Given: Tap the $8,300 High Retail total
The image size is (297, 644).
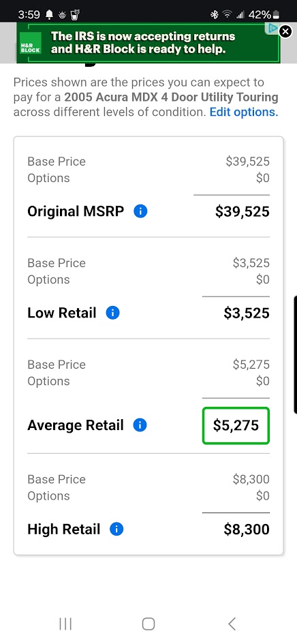Looking at the screenshot, I should coord(247,530).
